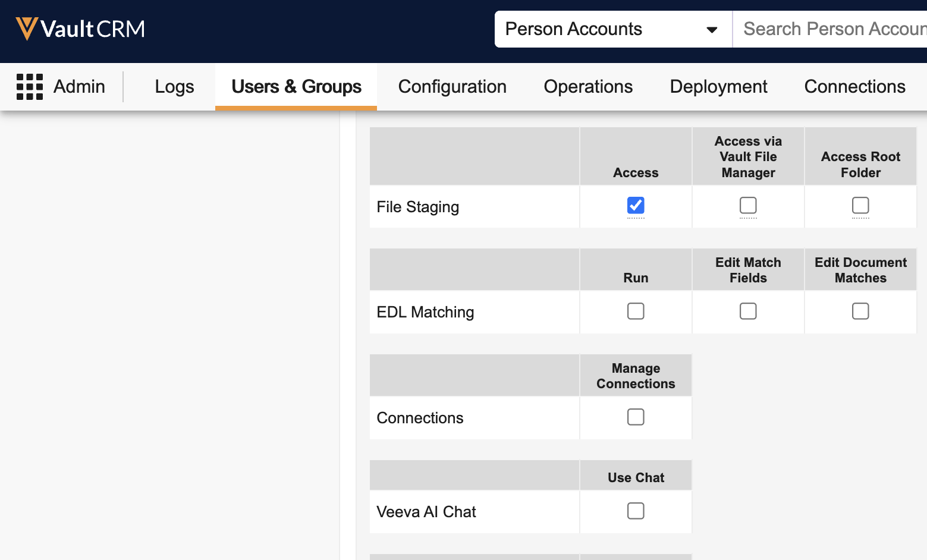Open the Admin app grid icon
This screenshot has height=560, width=927.
(30, 87)
